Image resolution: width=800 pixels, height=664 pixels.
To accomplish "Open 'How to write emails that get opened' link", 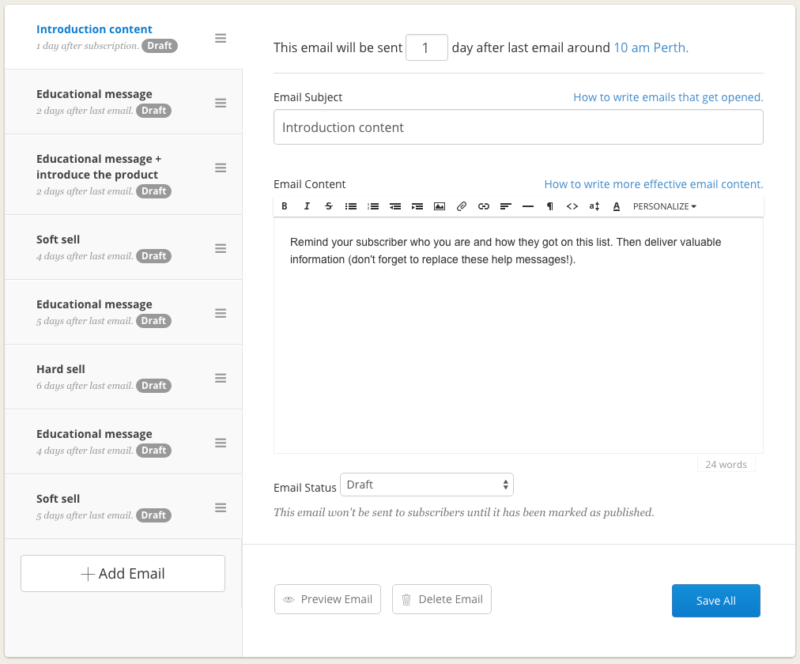I will [x=666, y=97].
